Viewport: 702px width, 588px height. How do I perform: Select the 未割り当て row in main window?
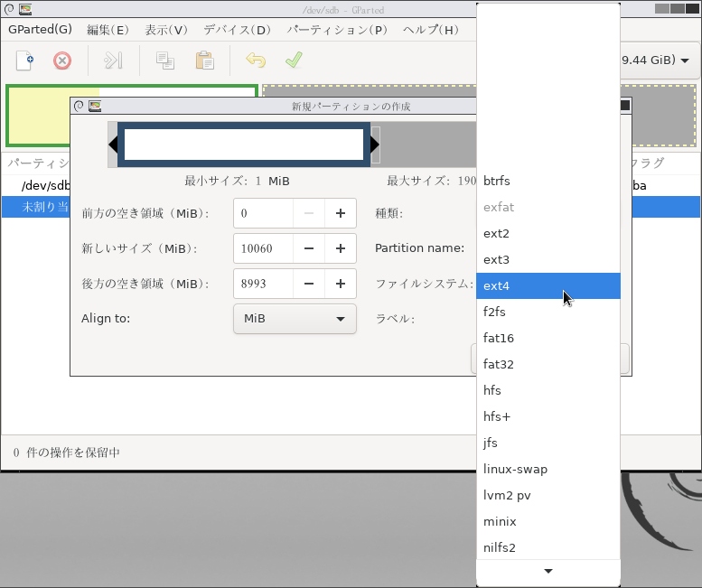pos(36,207)
